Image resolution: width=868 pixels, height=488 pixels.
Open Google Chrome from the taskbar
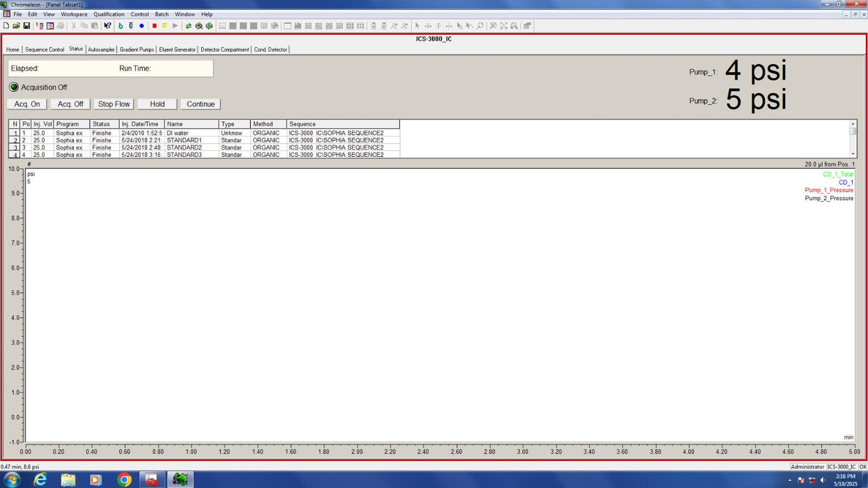point(124,479)
